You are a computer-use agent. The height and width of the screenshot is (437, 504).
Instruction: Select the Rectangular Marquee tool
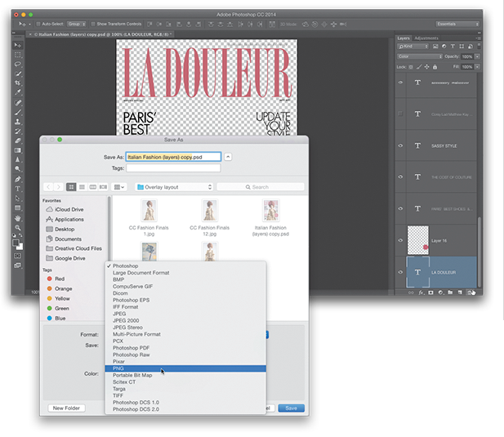18,55
